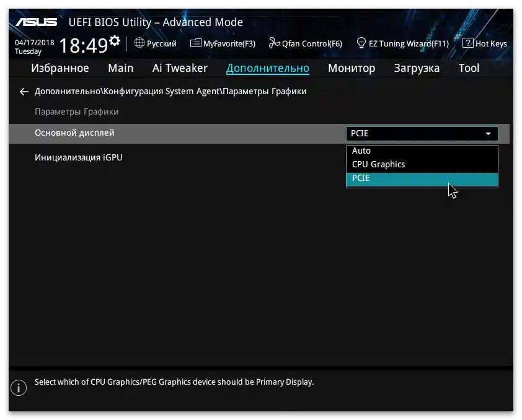Viewport: 522px width, 420px height.
Task: Click the Primary Display help description
Action: [x=174, y=382]
